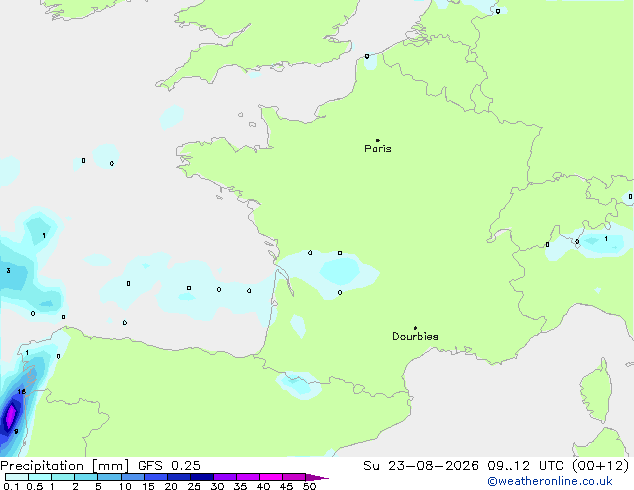The image size is (634, 490).
Task: Select the Paris location dot marker
Action: tap(378, 140)
